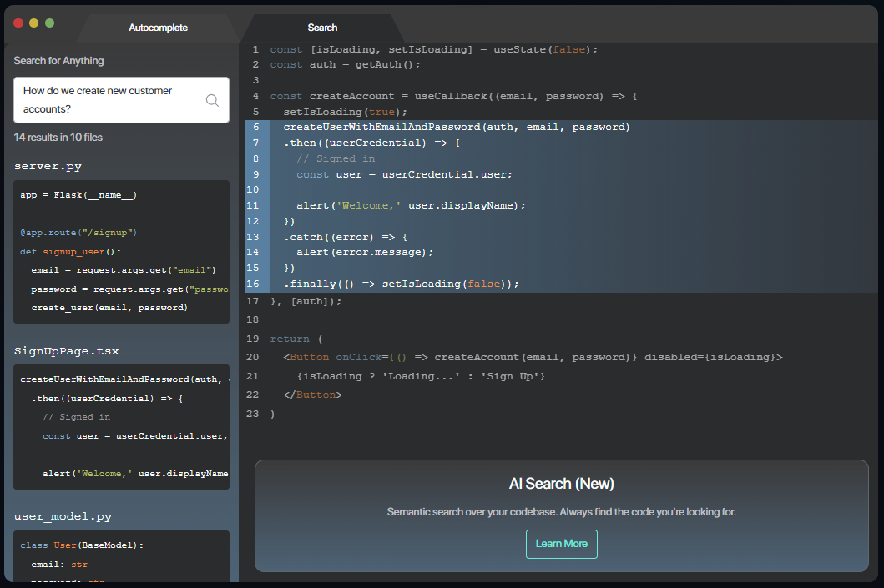The height and width of the screenshot is (588, 884).
Task: Open the user_model.py result file name
Action: (x=63, y=516)
